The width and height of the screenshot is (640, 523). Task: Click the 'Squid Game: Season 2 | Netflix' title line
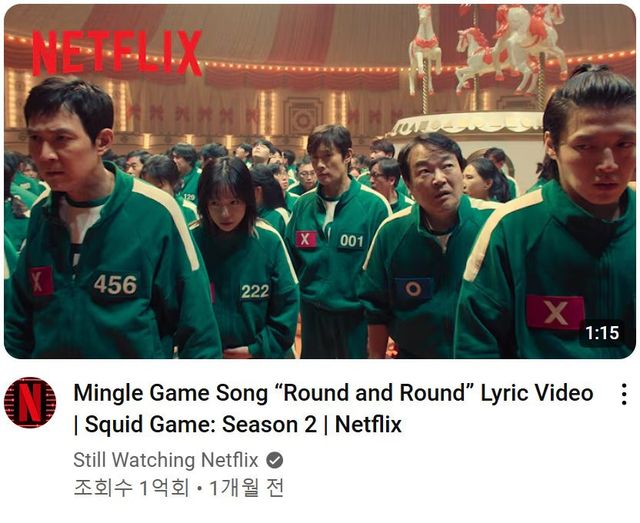(238, 425)
